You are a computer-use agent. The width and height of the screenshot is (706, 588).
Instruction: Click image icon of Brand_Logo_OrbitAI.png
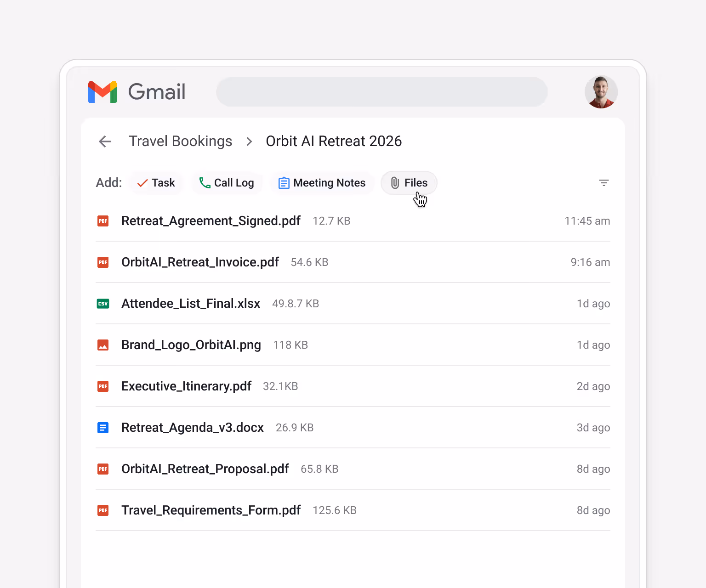103,345
